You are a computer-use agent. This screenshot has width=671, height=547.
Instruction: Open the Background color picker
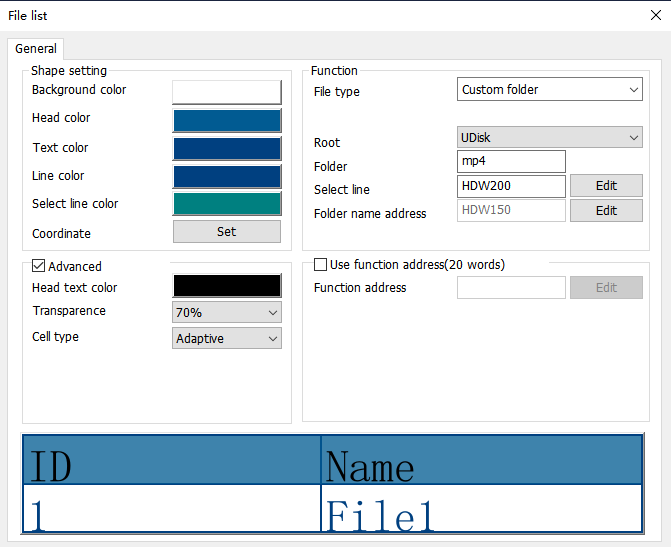227,92
